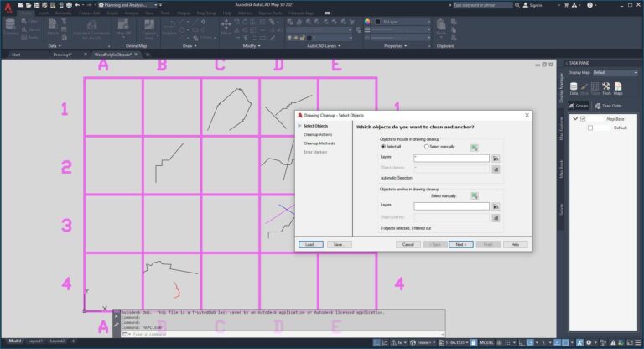Click the Map Off icon in Online Map
644x349 pixels.
[123, 28]
